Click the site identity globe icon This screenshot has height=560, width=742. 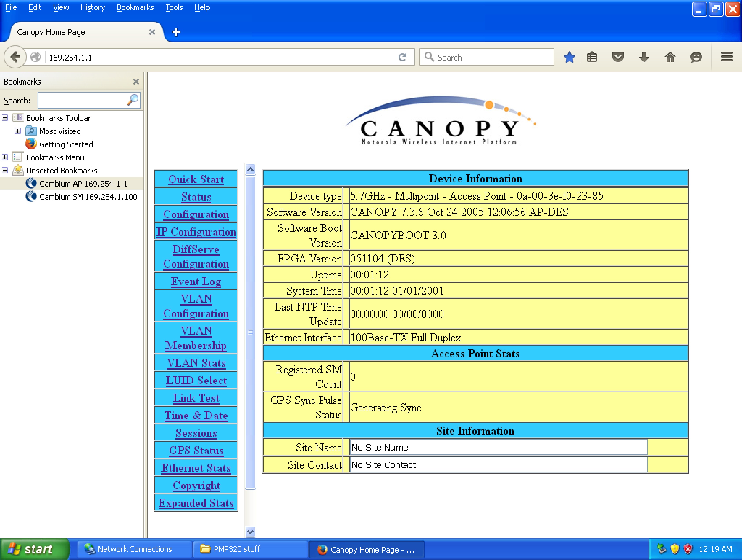[35, 57]
